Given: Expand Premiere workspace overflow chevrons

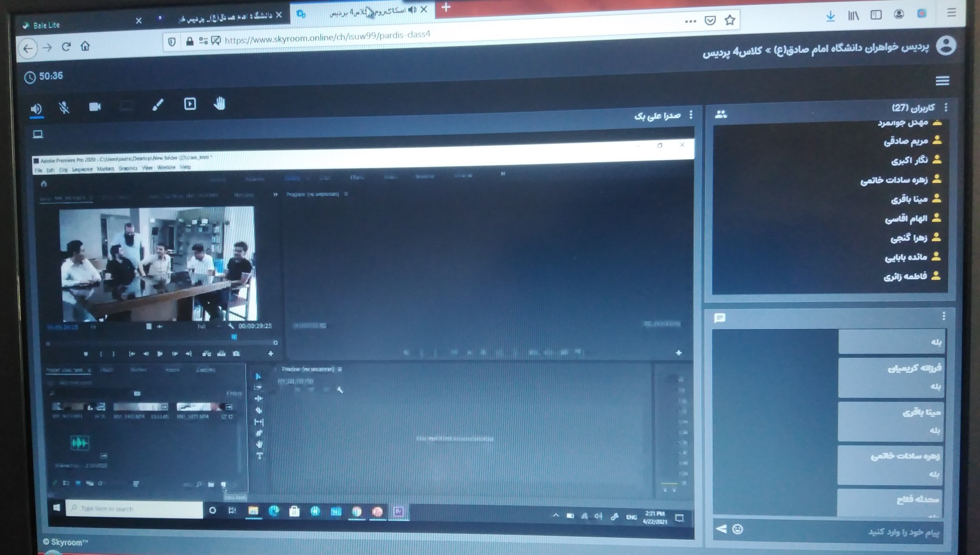Looking at the screenshot, I should point(503,173).
